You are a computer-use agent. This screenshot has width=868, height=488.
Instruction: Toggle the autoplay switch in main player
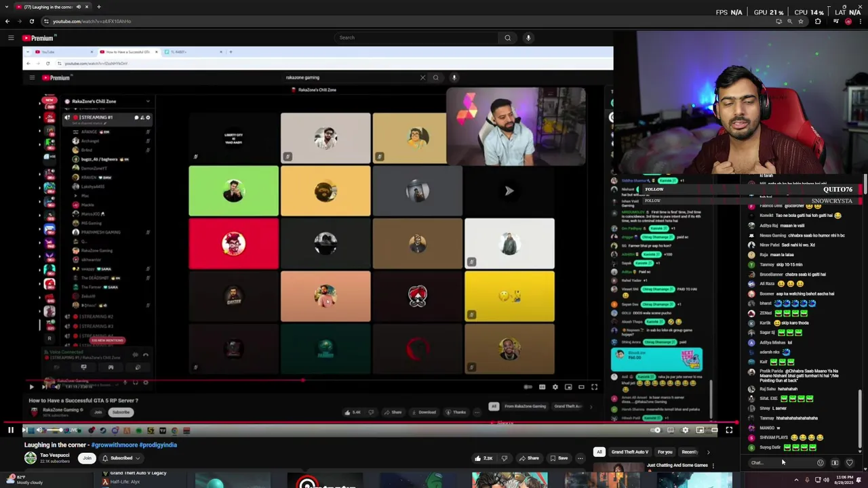(x=656, y=430)
